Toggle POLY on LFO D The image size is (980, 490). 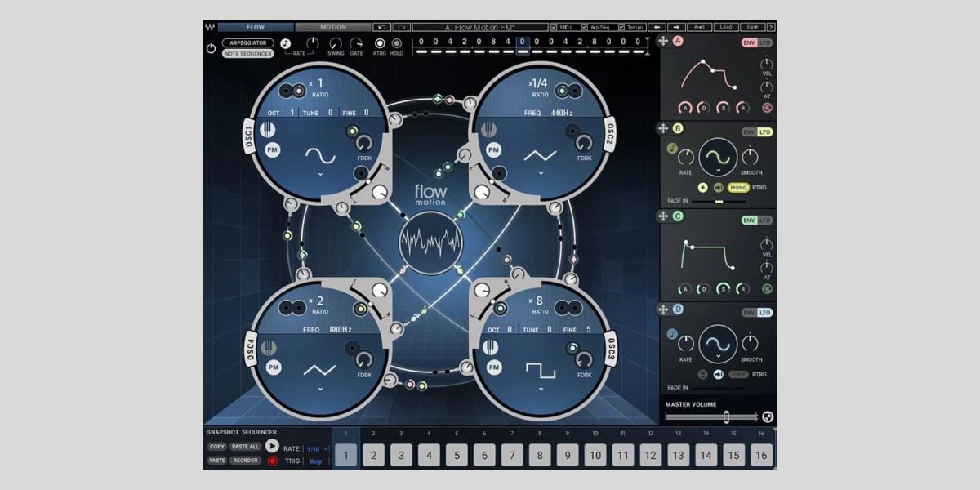click(x=738, y=374)
